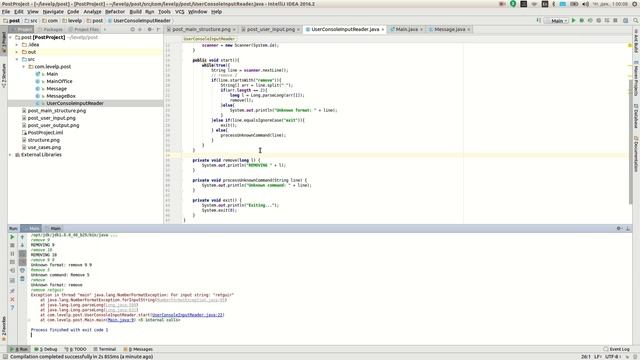Pin the Run tab icon

click(x=12, y=291)
